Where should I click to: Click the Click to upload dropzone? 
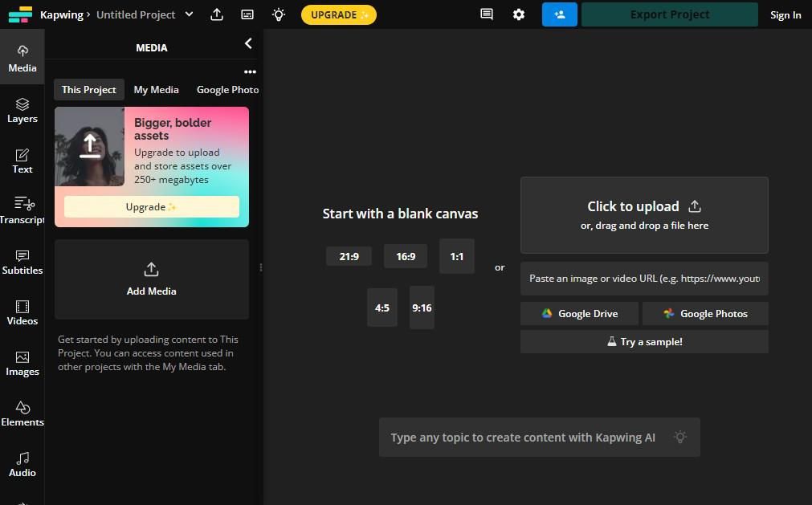[644, 215]
